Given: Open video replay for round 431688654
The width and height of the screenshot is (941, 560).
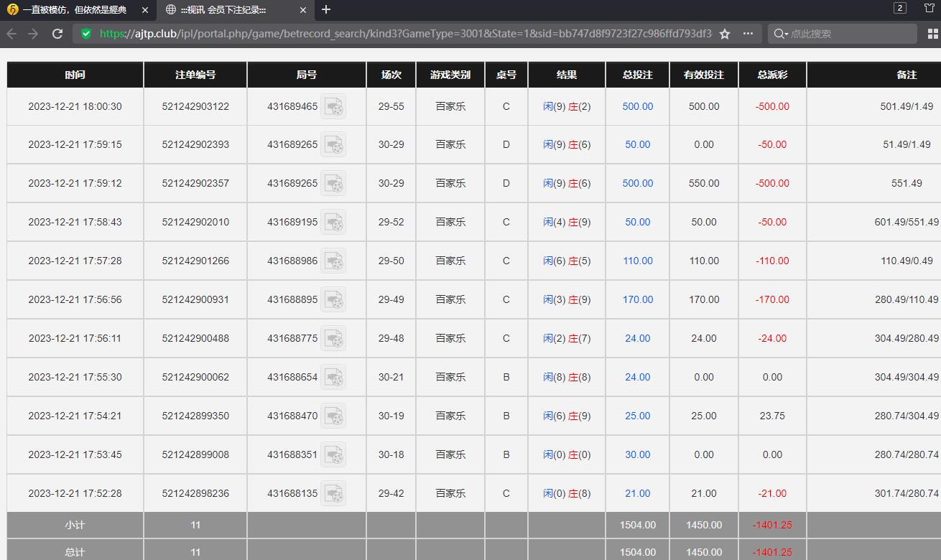Looking at the screenshot, I should (333, 377).
